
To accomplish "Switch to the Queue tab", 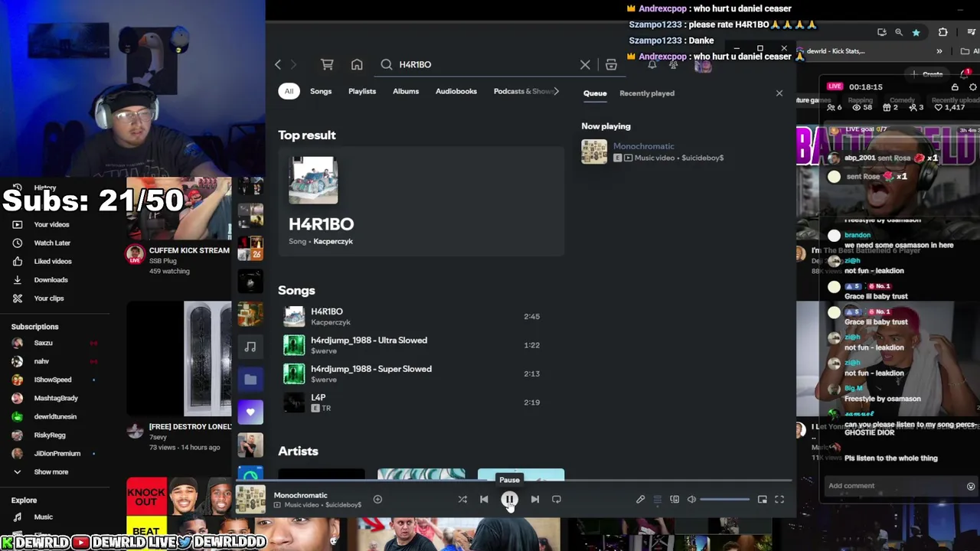I will pos(595,93).
